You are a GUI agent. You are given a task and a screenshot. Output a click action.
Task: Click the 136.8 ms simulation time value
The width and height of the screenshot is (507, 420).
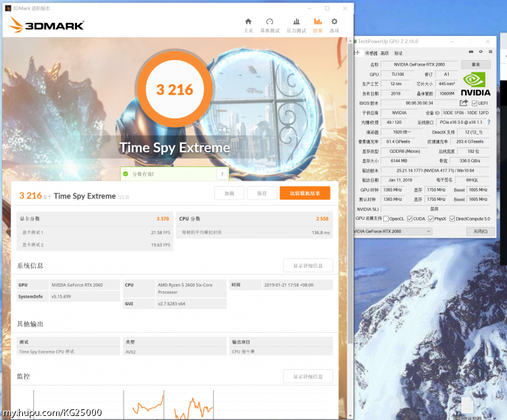(x=320, y=233)
